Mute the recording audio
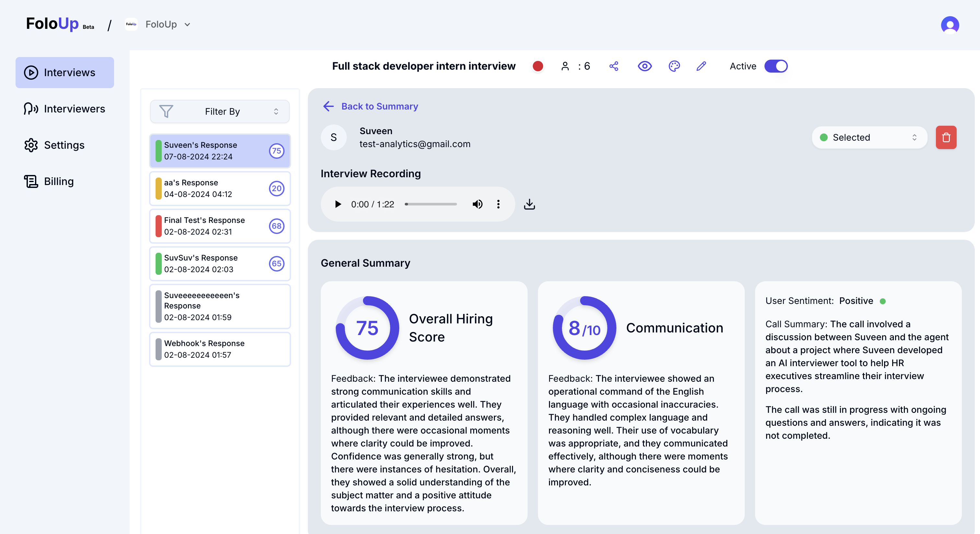This screenshot has width=980, height=534. [x=477, y=204]
